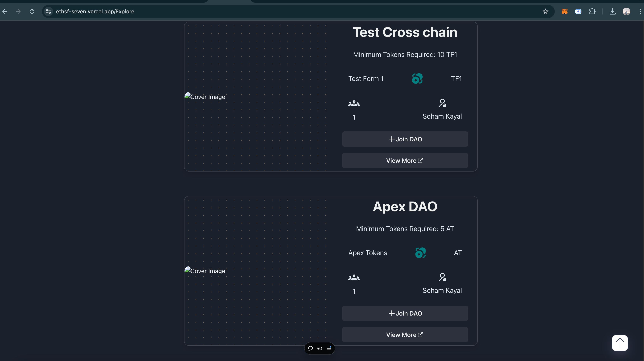The width and height of the screenshot is (644, 361).
Task: Click the 'Test Cross chain' heading
Action: (x=405, y=32)
